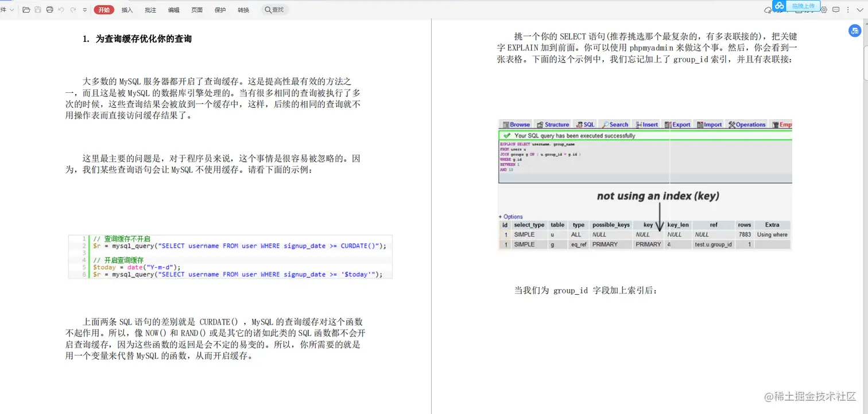
Task: Switch to the 开始 tab
Action: [x=104, y=10]
